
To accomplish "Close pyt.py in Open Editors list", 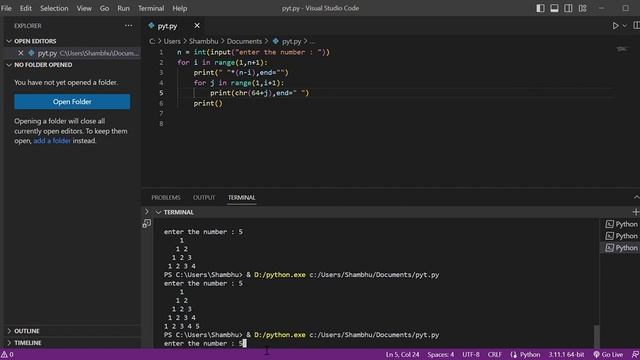I will point(20,53).
